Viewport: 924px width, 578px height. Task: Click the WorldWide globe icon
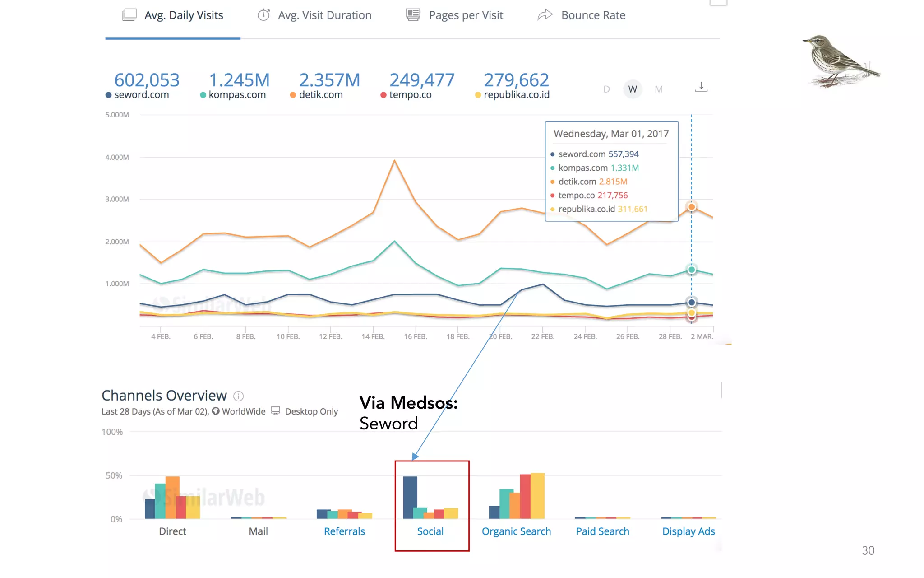pos(216,411)
